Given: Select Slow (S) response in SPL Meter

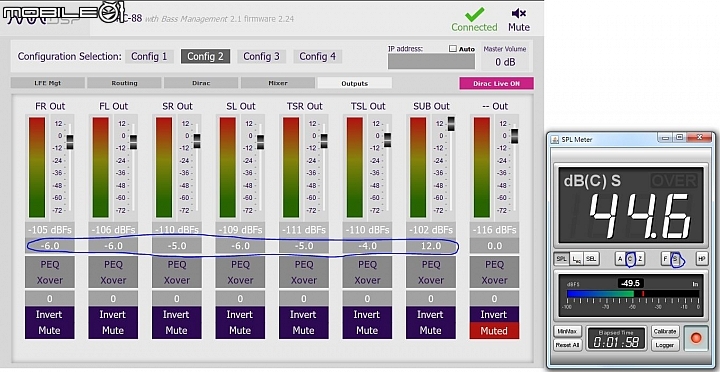Looking at the screenshot, I should [675, 259].
